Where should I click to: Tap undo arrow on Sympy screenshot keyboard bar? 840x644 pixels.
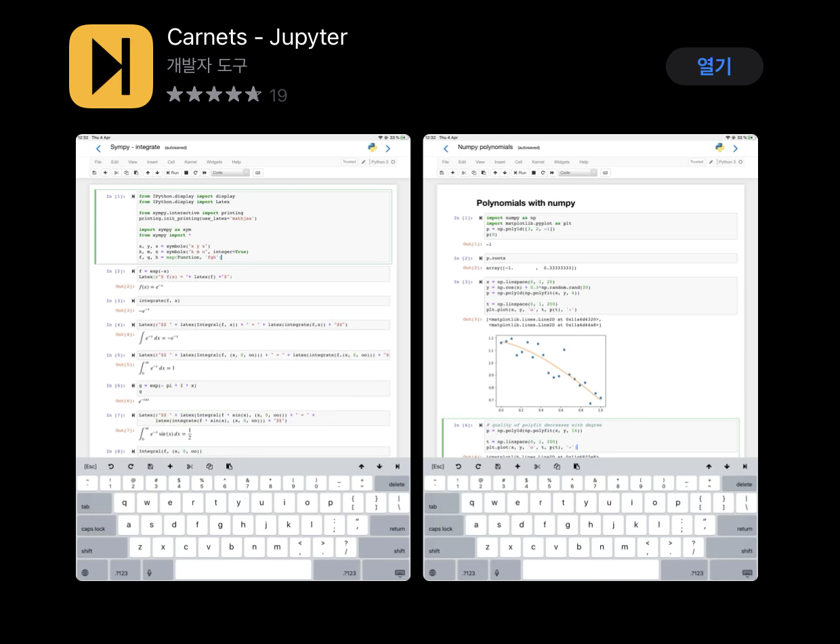[x=111, y=467]
